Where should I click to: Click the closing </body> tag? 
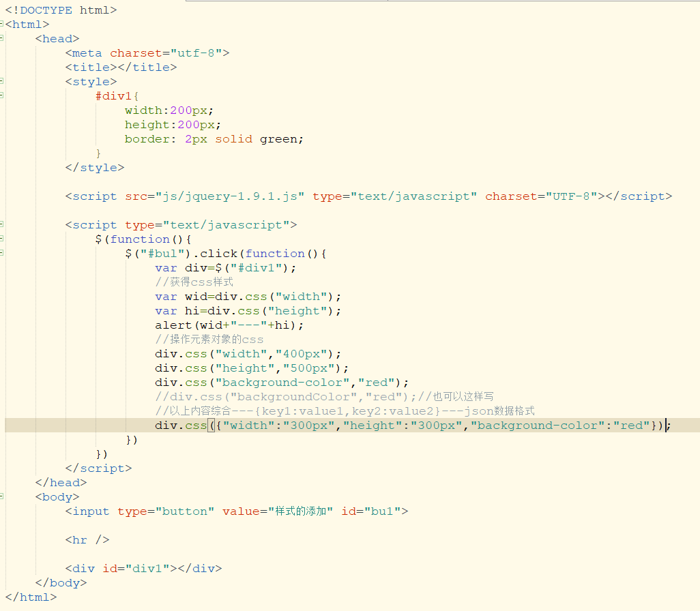click(x=61, y=583)
